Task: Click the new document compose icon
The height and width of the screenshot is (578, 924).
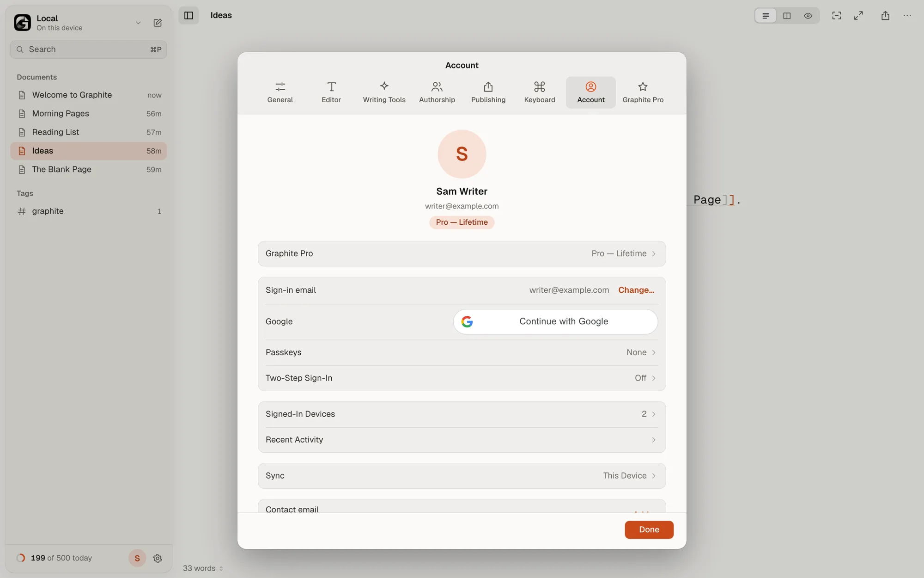Action: pyautogui.click(x=158, y=23)
